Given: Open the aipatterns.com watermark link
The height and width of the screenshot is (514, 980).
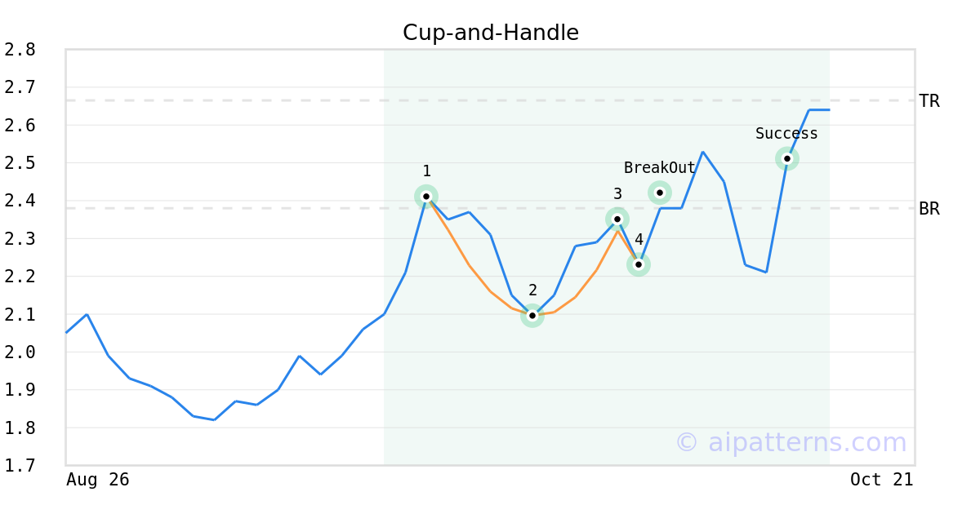Looking at the screenshot, I should tap(791, 442).
